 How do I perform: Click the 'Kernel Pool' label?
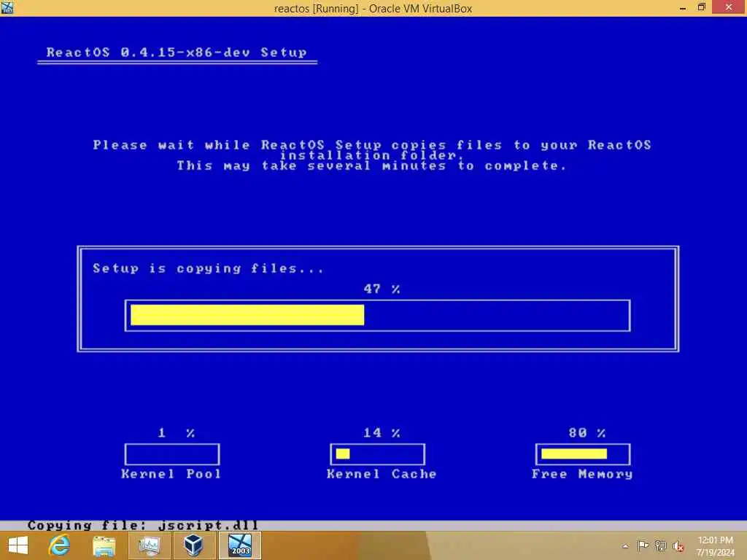(x=171, y=474)
